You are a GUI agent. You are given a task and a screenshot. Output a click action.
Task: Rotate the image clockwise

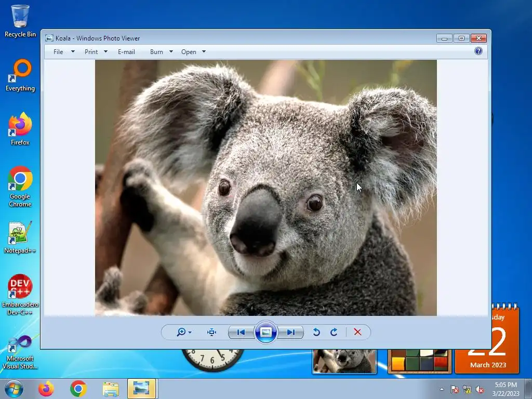(x=334, y=332)
